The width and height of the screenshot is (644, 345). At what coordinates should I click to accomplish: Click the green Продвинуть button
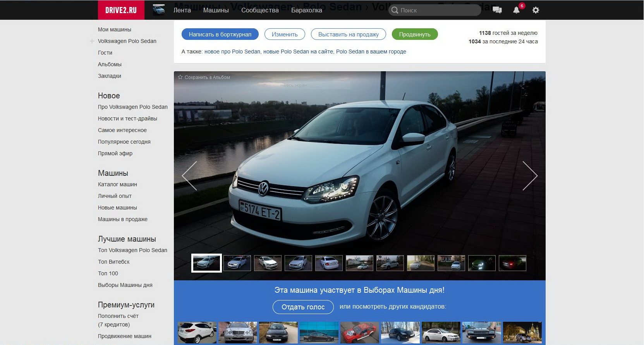point(415,34)
